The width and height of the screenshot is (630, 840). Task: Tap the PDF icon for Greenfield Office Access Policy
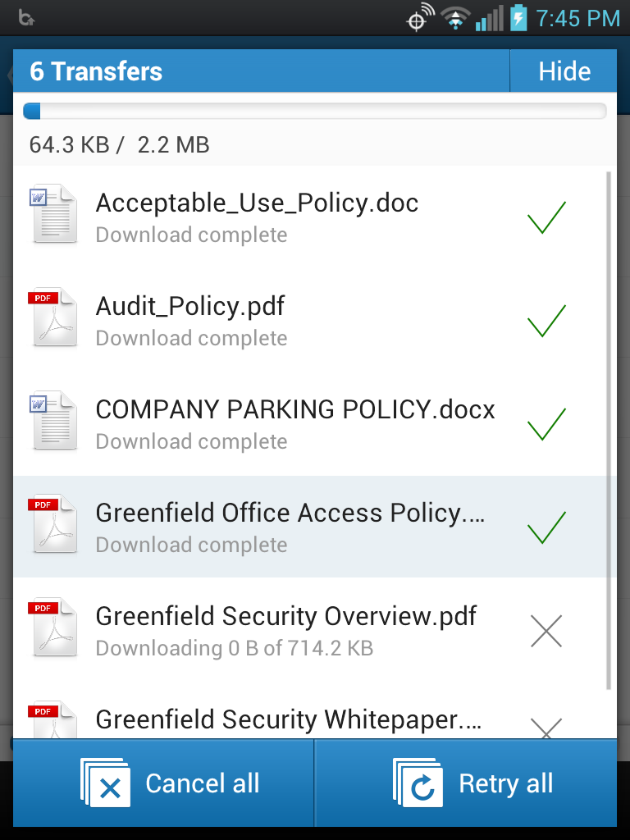point(52,524)
